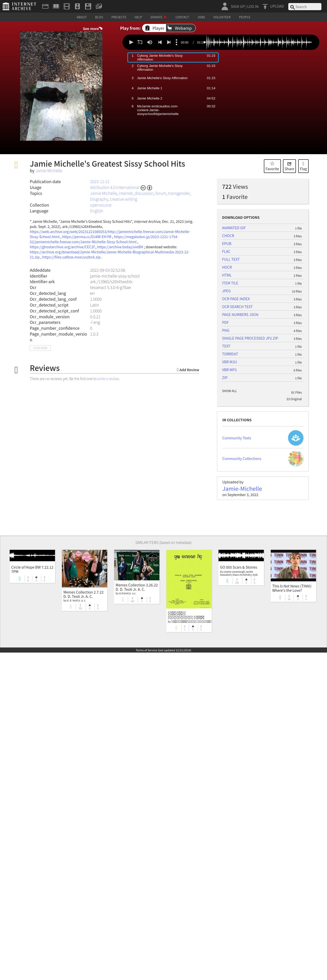Viewport: 327px width, 980px height.
Task: Play the audio track
Action: (131, 42)
